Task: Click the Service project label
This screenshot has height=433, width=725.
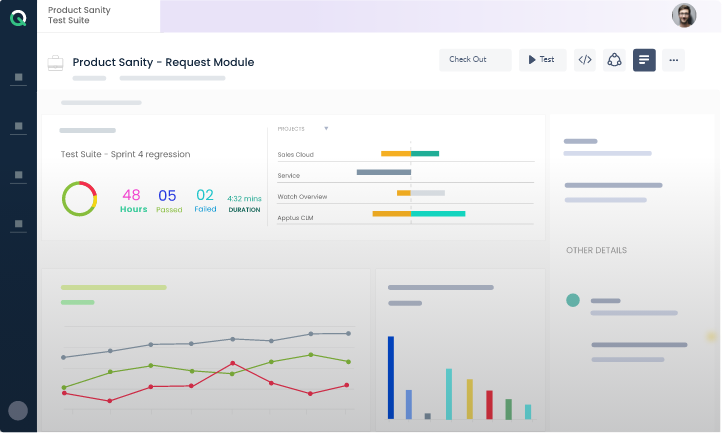Action: tap(289, 175)
